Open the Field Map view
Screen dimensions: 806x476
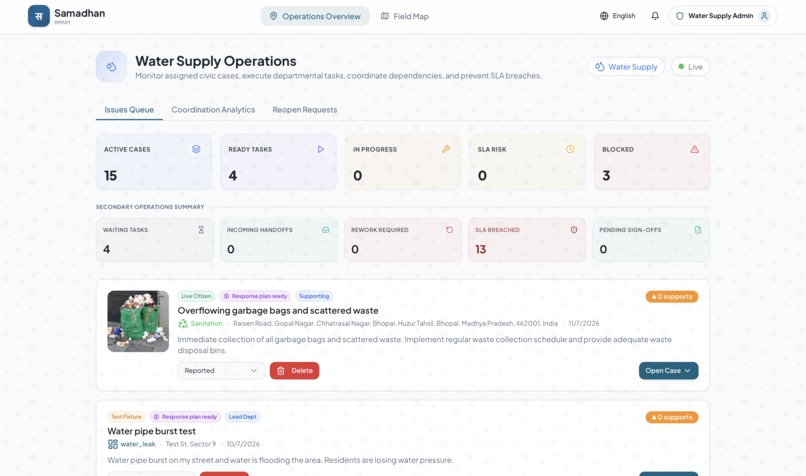(x=405, y=16)
